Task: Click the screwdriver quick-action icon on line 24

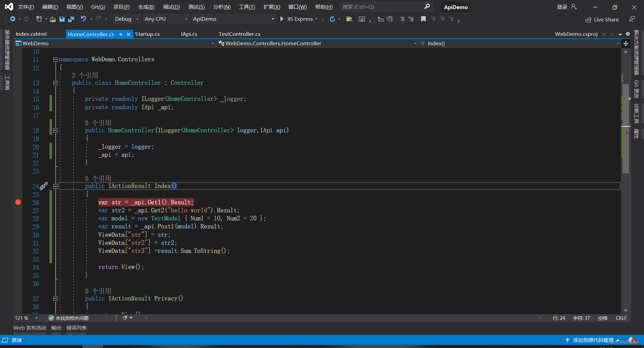Action: click(44, 186)
